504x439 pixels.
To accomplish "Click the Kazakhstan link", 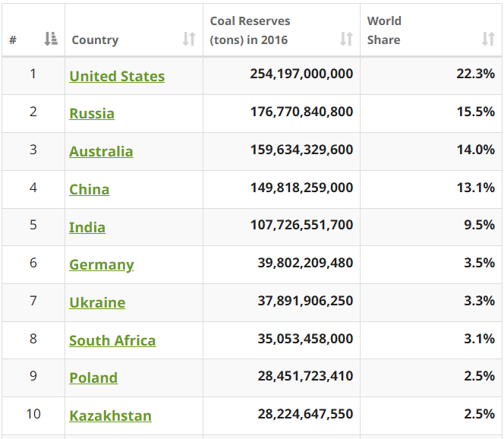I will point(110,415).
